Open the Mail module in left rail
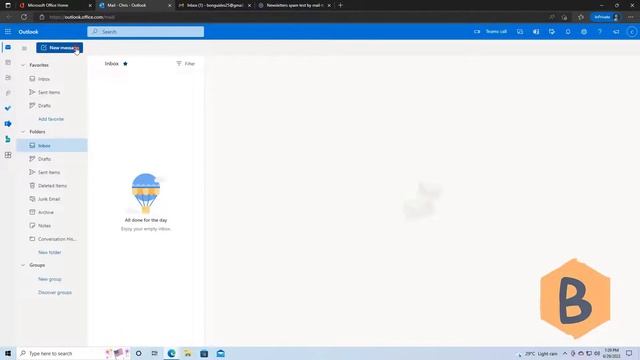640x360 pixels. pyautogui.click(x=8, y=47)
